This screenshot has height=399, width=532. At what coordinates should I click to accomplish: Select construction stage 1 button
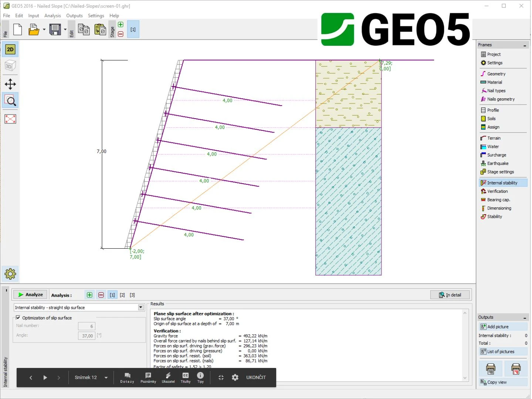(x=133, y=30)
